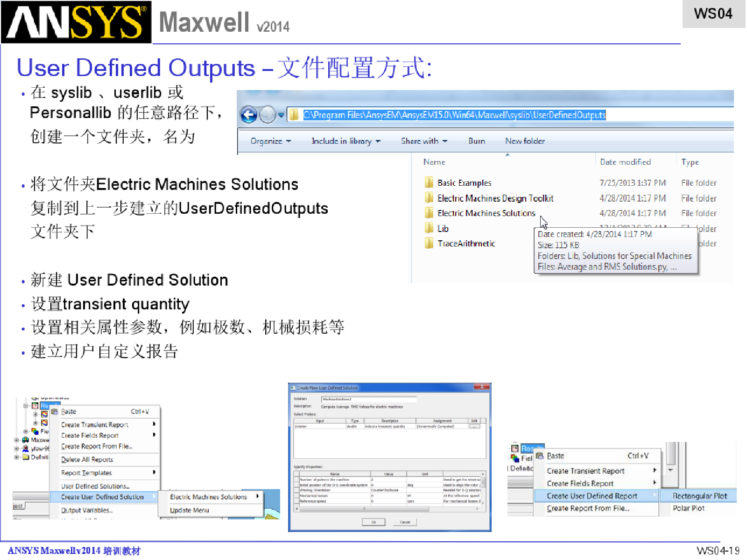The width and height of the screenshot is (747, 560).
Task: Click the Explorer Forward arrow button
Action: [x=268, y=115]
